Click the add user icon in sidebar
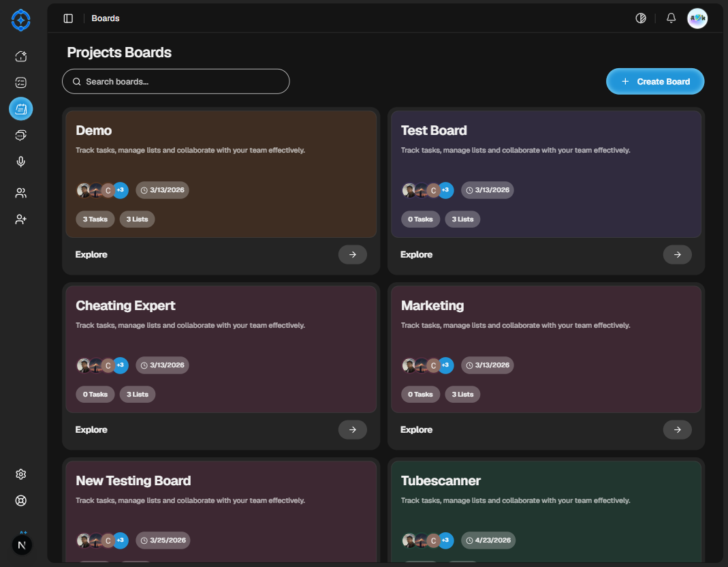 click(21, 219)
